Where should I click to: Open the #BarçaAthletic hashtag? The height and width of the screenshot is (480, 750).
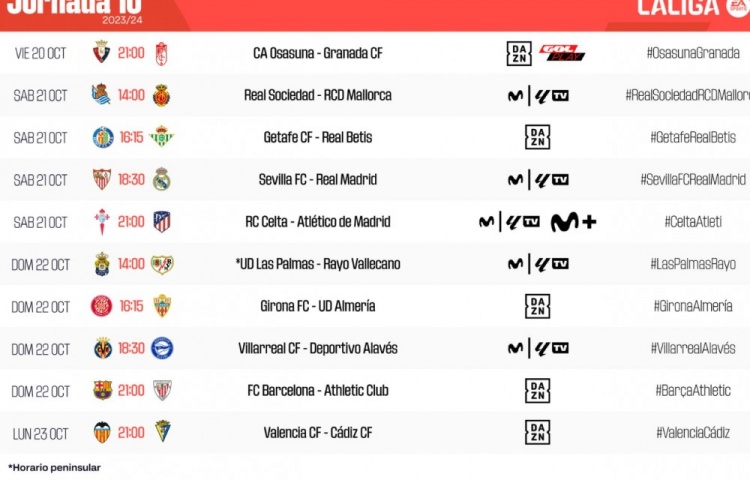[x=693, y=391]
